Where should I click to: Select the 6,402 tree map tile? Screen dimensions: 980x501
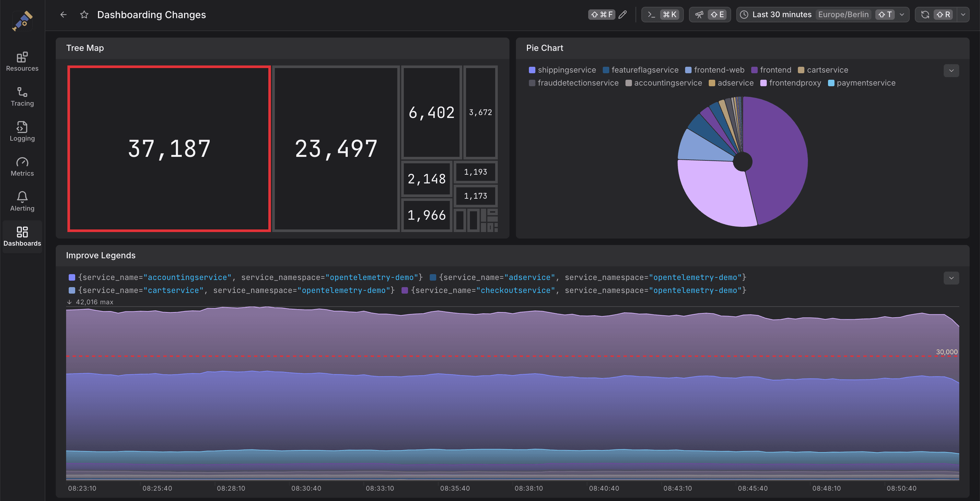tap(431, 112)
